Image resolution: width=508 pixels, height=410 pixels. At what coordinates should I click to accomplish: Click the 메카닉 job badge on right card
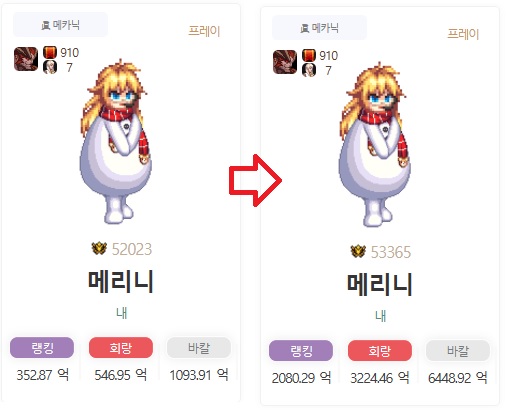319,28
